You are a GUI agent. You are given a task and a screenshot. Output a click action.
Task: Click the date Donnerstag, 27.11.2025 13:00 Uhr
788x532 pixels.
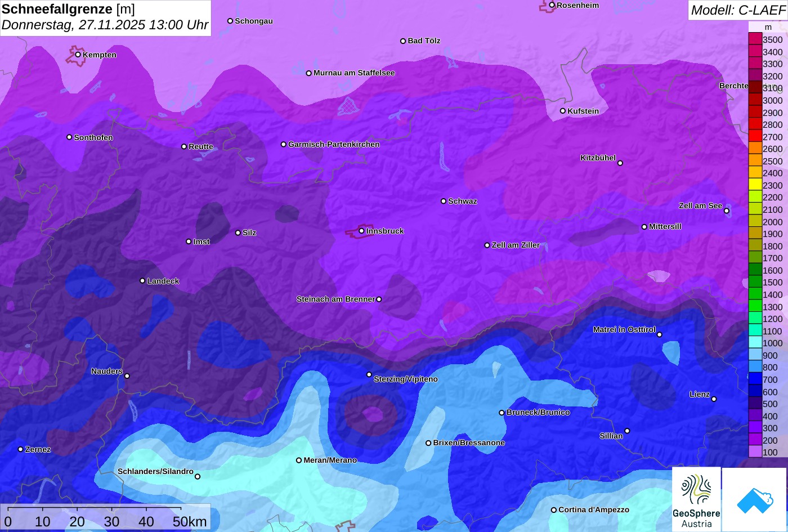[105, 25]
